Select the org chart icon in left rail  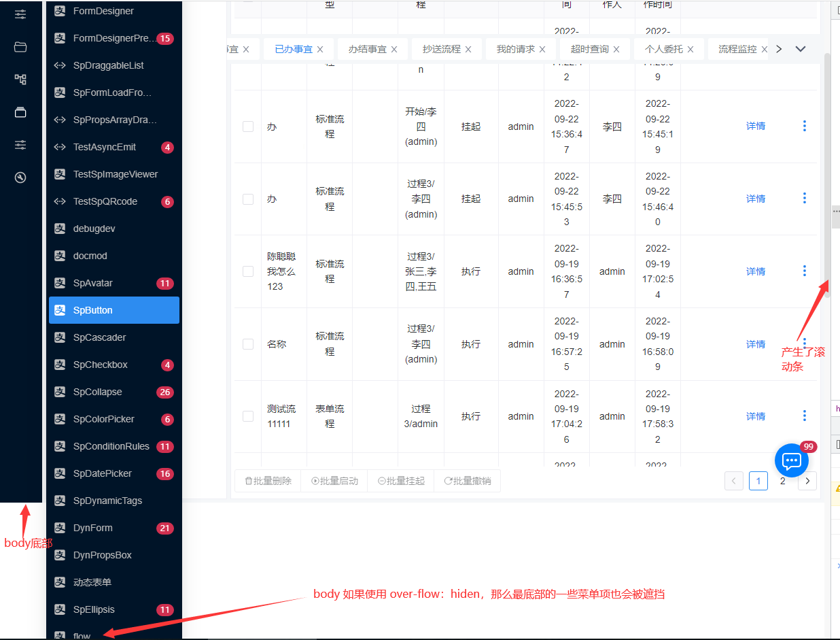click(20, 79)
